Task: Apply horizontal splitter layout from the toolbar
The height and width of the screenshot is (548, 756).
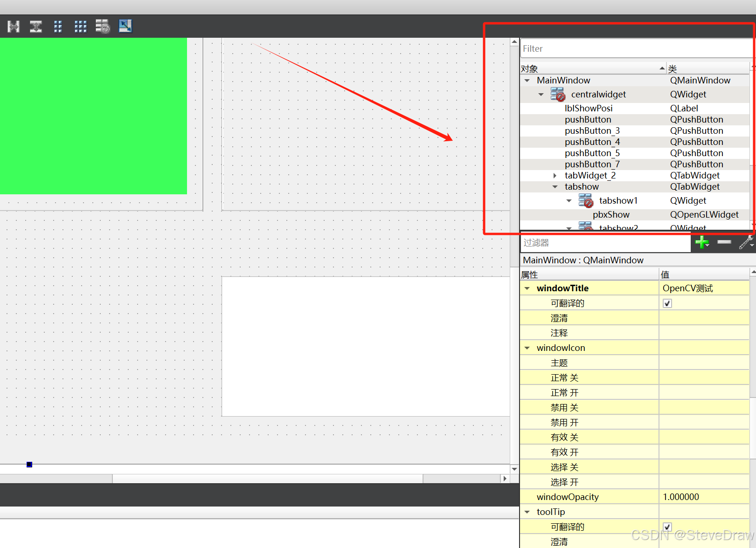Action: pos(14,27)
